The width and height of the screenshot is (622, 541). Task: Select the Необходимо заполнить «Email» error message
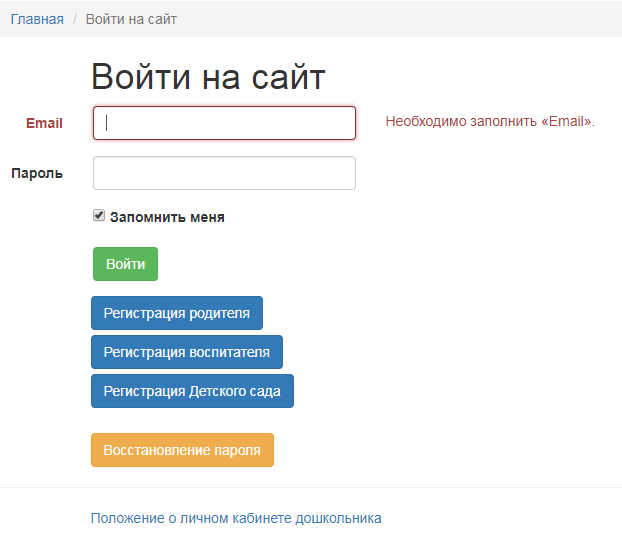pos(490,121)
